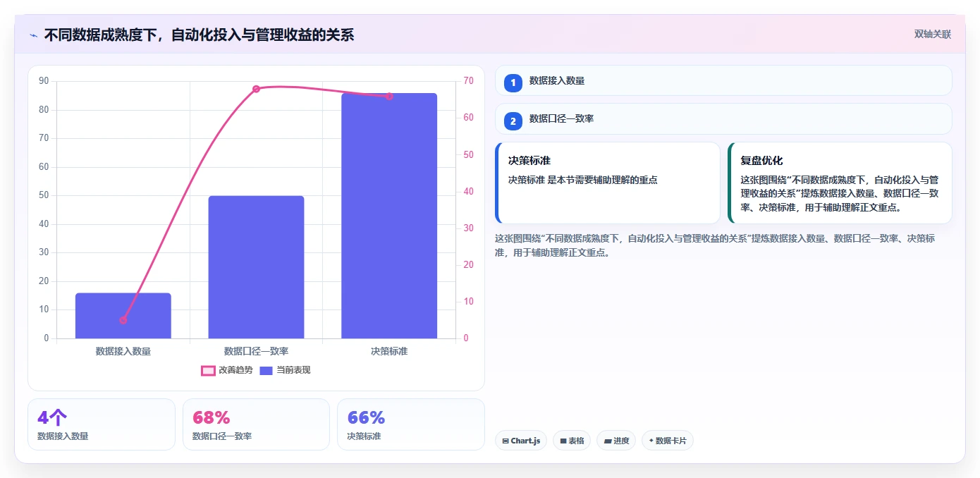Click the 复盘优化 card title

pos(761,161)
